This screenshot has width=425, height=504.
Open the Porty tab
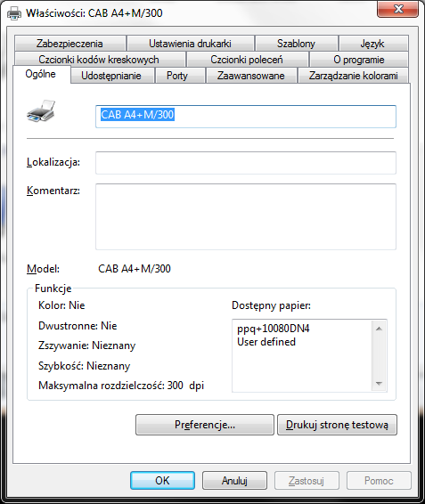coord(180,76)
